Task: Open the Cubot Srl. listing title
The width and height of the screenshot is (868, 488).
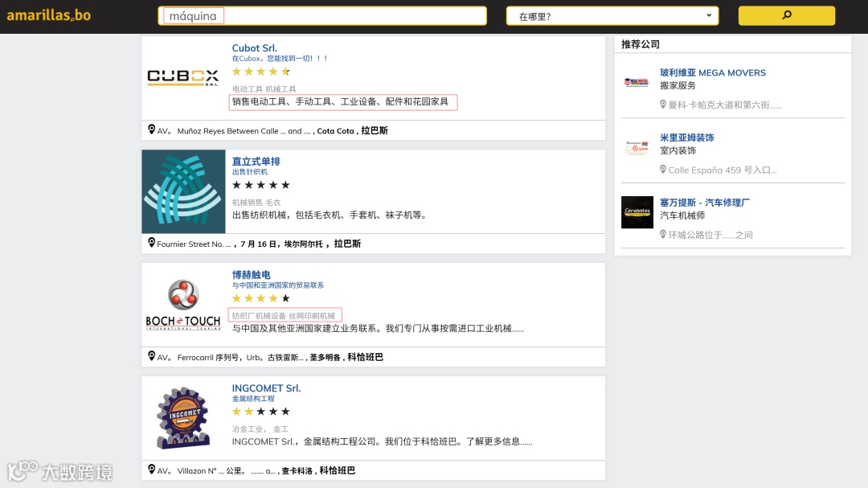Action: coord(255,48)
